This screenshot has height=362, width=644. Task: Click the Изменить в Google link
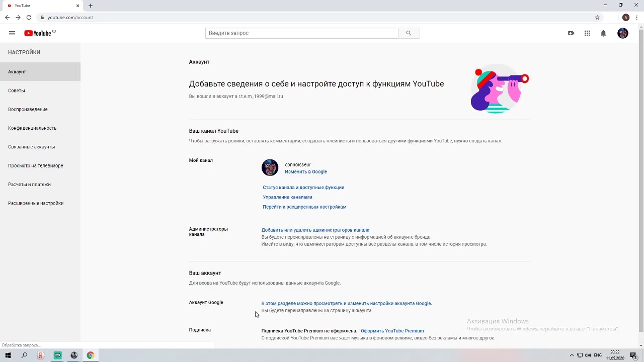click(306, 171)
